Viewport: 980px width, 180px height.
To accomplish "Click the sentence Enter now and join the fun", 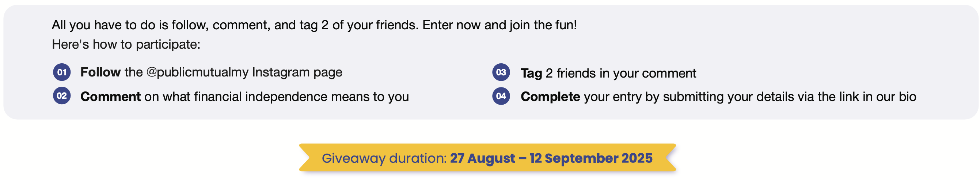I will pos(500,25).
